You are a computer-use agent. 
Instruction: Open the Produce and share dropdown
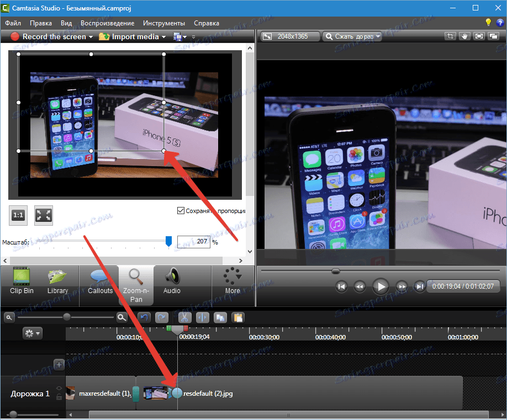180,37
